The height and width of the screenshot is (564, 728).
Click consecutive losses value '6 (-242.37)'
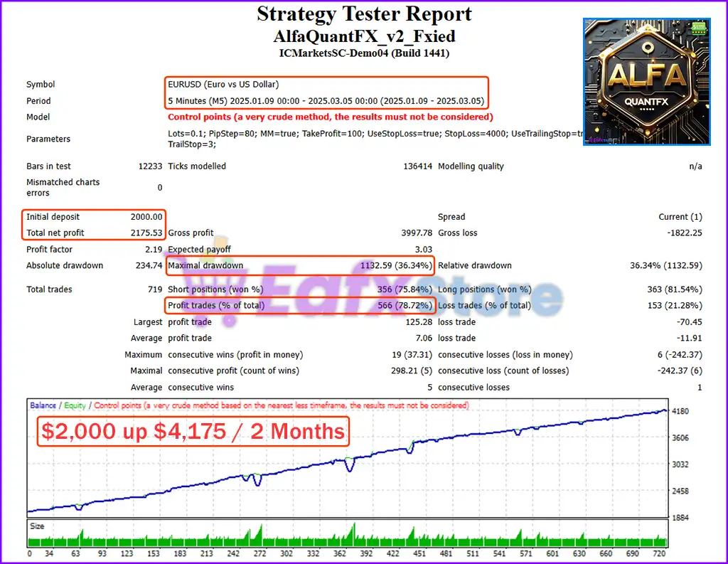pos(680,355)
